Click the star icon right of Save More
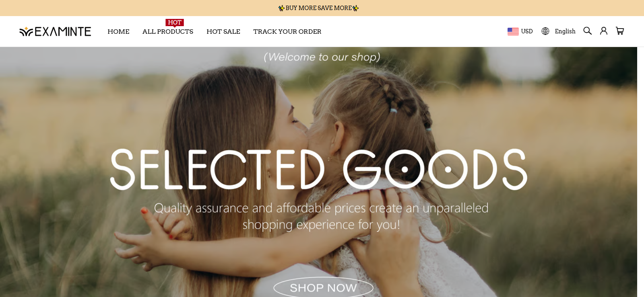Viewport: 644px width, 297px height. 355,8
